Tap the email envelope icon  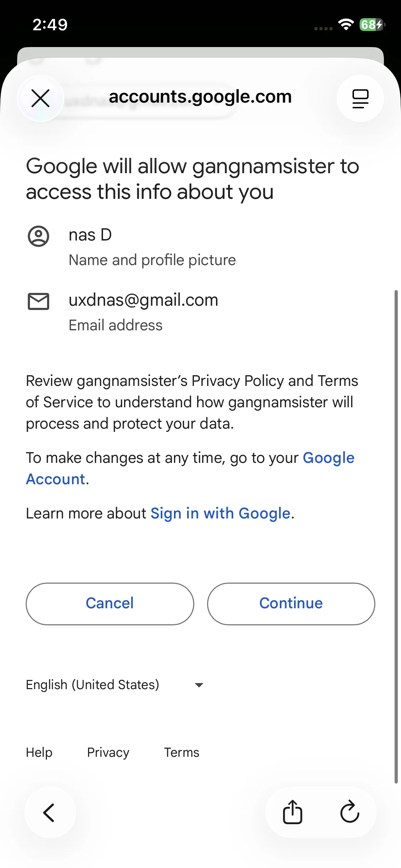point(38,301)
